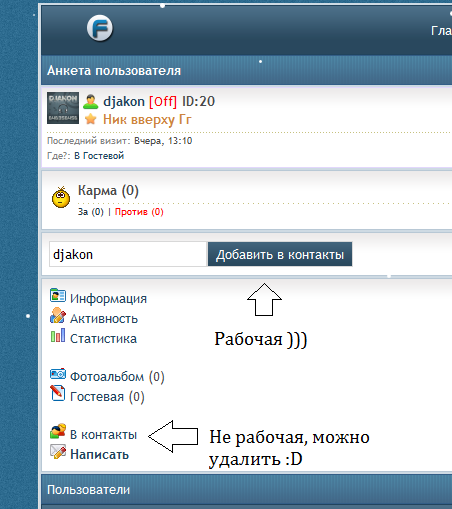Vote Против on karma
Screen dimensions: 452x509
[139, 212]
